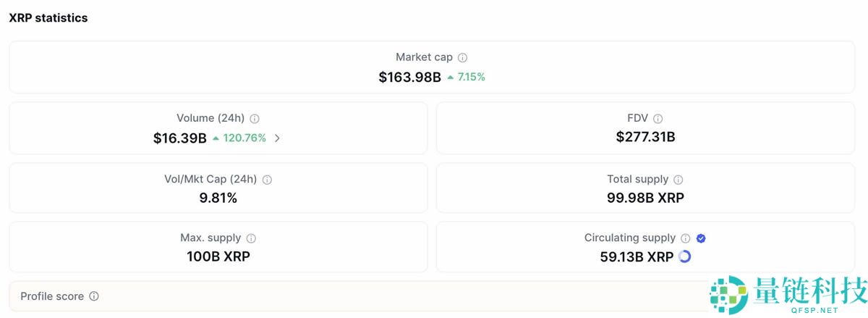
Task: Click the info icon beside Market cap
Action: pyautogui.click(x=463, y=57)
